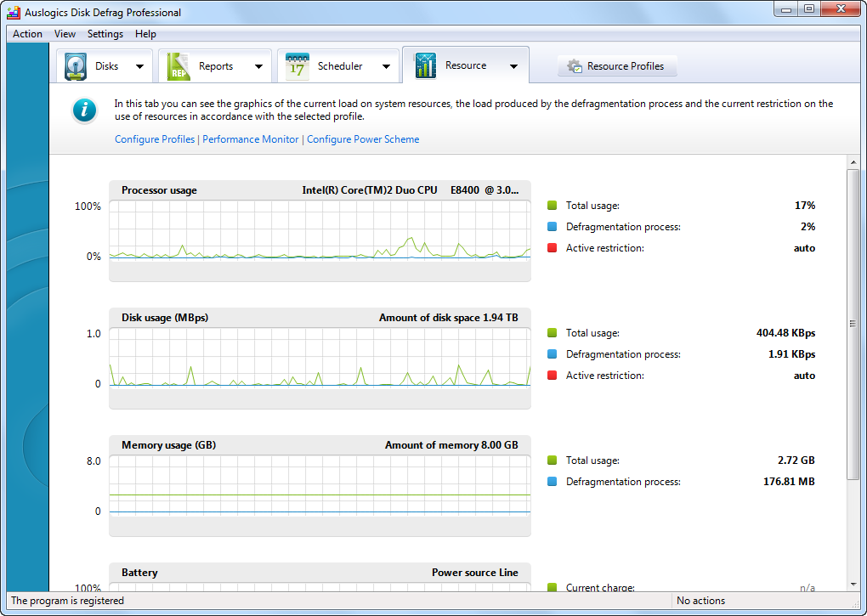The height and width of the screenshot is (616, 867).
Task: Click the memory value 176.81 MB
Action: tap(789, 482)
